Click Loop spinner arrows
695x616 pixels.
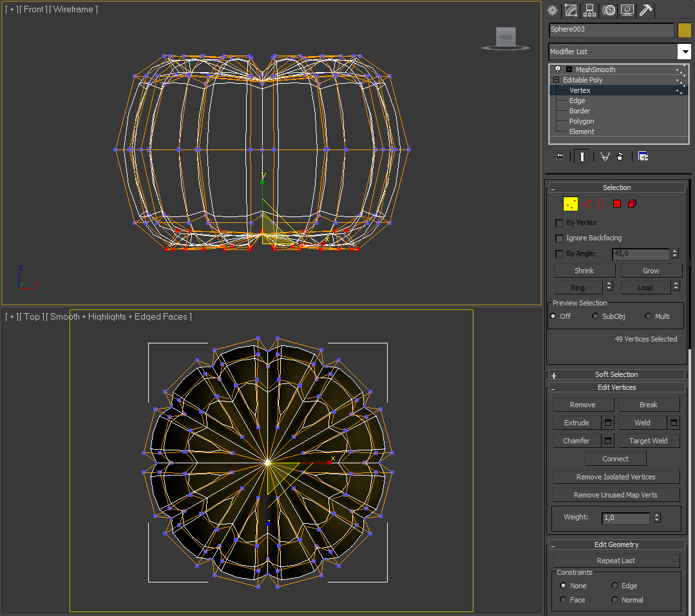click(676, 287)
